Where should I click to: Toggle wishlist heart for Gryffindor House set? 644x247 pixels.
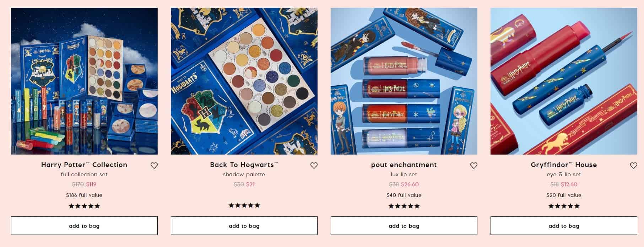pyautogui.click(x=633, y=166)
